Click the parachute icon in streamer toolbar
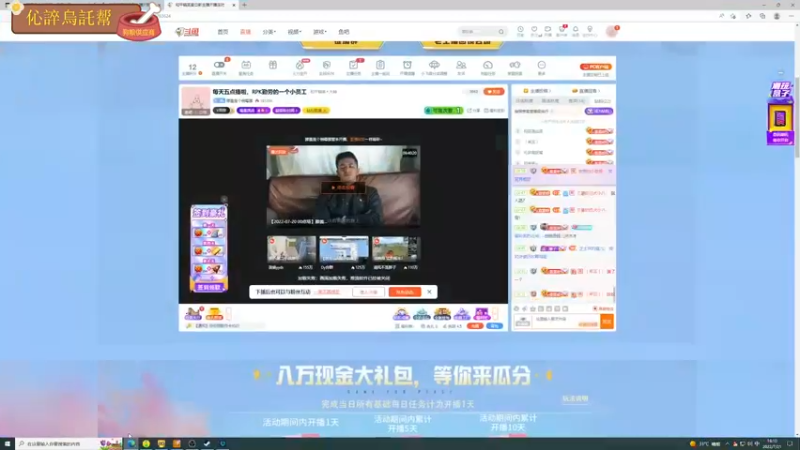Screen dimensions: 800x450 [x=434, y=65]
